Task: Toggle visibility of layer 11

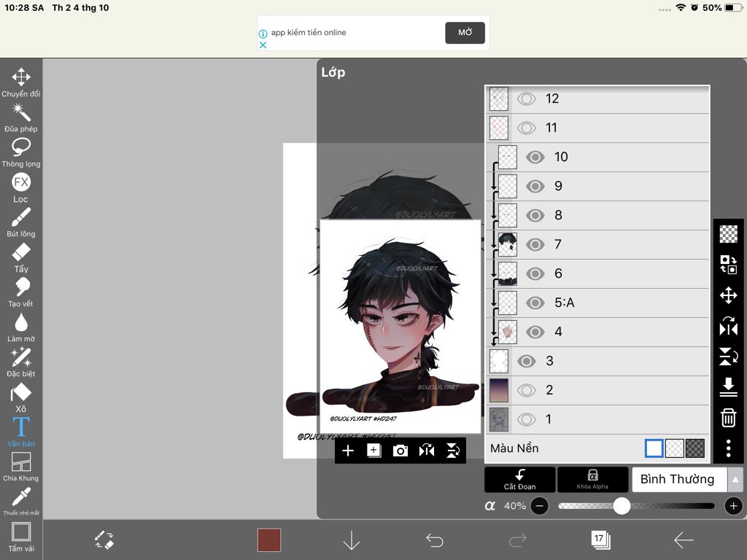Action: coord(527,128)
